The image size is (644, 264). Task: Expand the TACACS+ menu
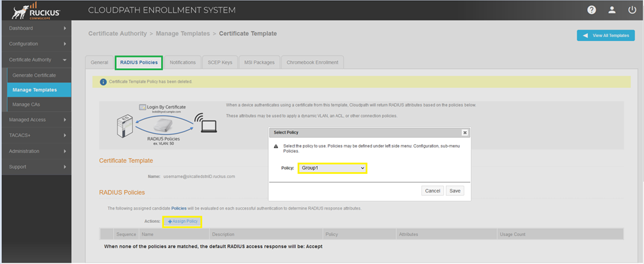coord(36,135)
